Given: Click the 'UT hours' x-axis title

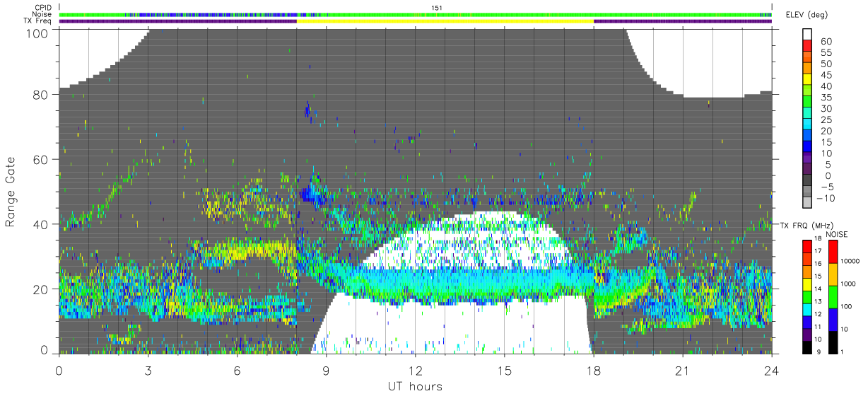Looking at the screenshot, I should pyautogui.click(x=415, y=386).
